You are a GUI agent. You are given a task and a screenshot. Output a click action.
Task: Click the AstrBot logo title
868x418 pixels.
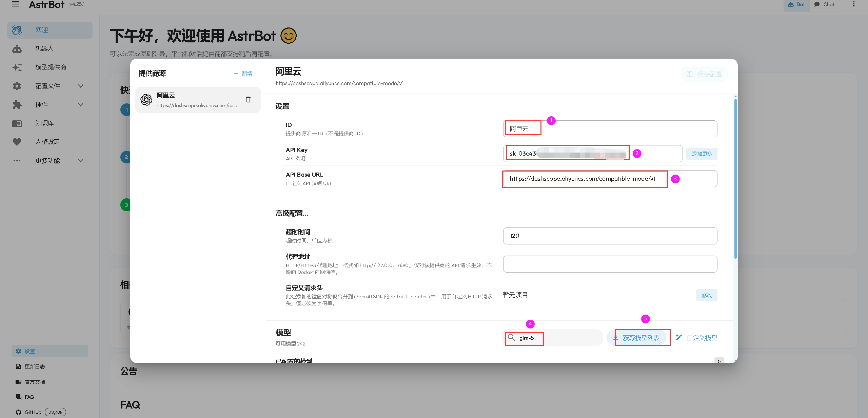(46, 4)
